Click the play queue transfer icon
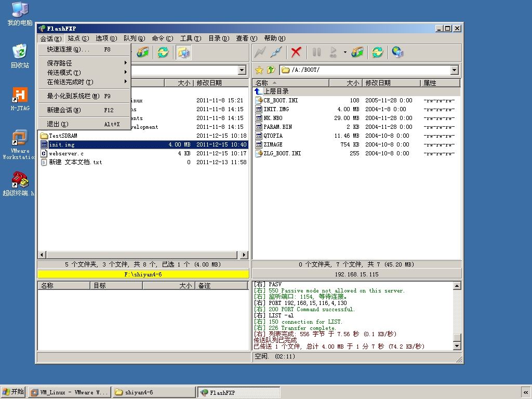This screenshot has width=532, height=399. pyautogui.click(x=333, y=52)
